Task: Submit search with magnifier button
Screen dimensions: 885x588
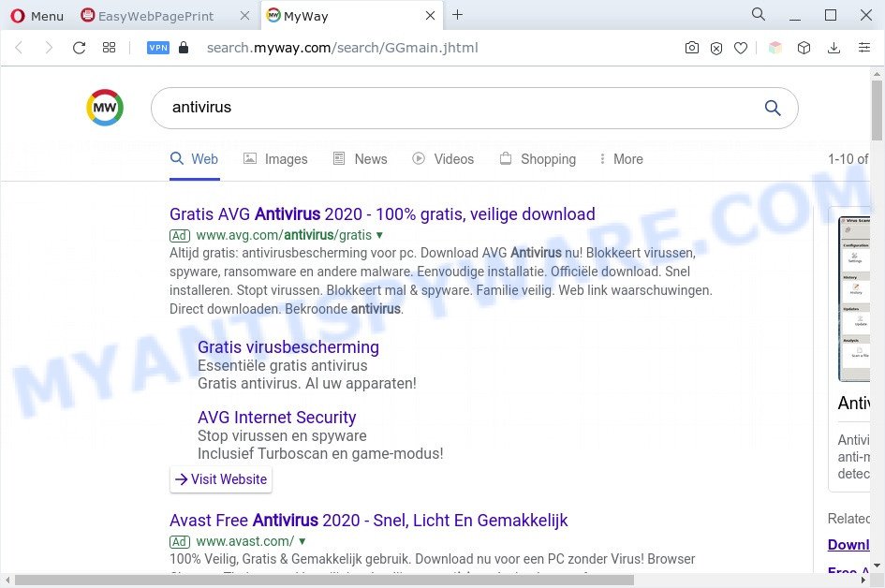Action: pyautogui.click(x=773, y=108)
